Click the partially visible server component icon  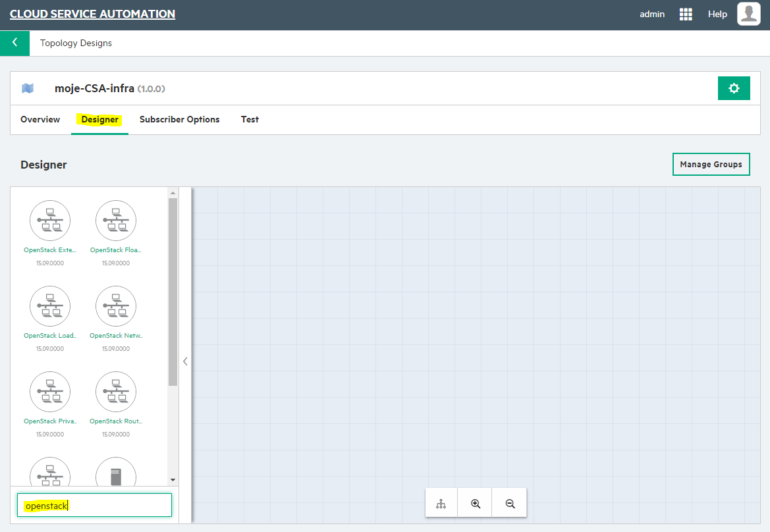(116, 471)
